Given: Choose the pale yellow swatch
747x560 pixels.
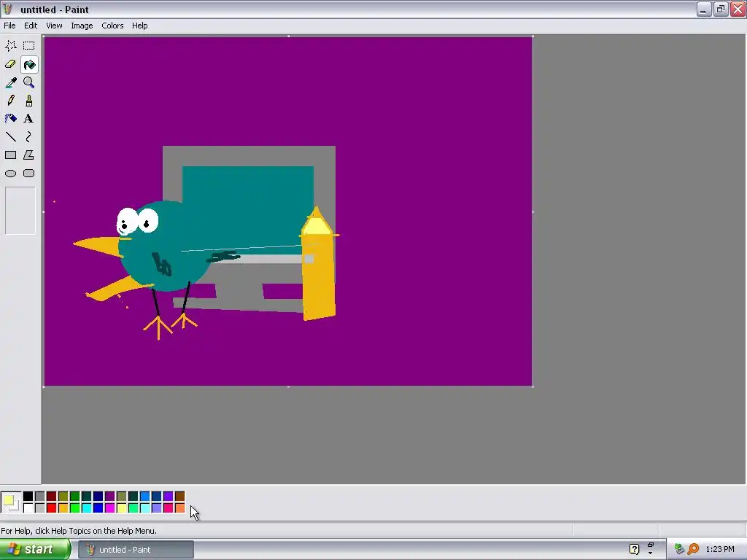Looking at the screenshot, I should tap(122, 508).
